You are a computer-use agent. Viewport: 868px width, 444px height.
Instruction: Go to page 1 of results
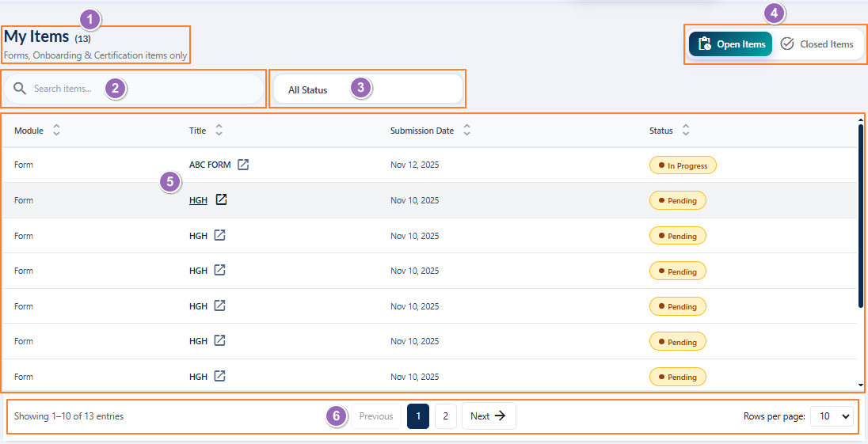418,416
